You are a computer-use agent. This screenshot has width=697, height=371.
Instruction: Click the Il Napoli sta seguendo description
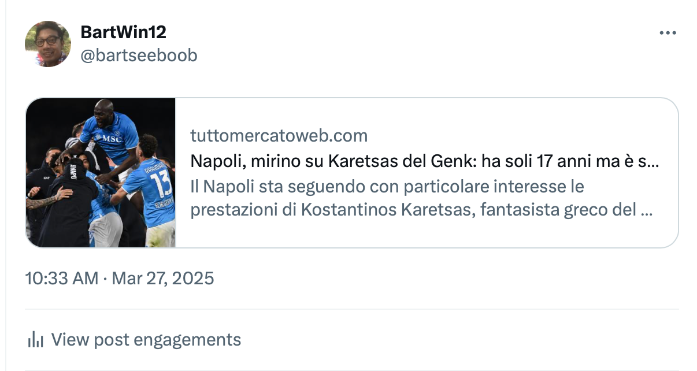point(421,198)
